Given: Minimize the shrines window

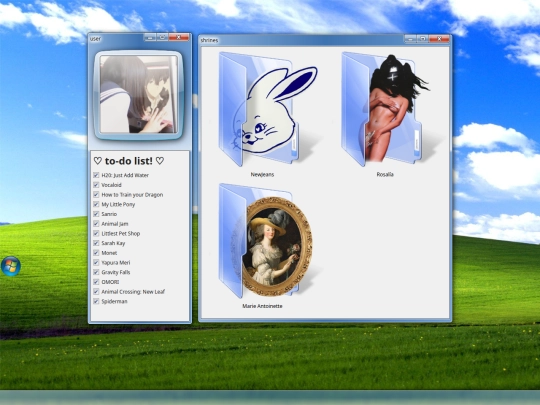Looking at the screenshot, I should coord(410,39).
